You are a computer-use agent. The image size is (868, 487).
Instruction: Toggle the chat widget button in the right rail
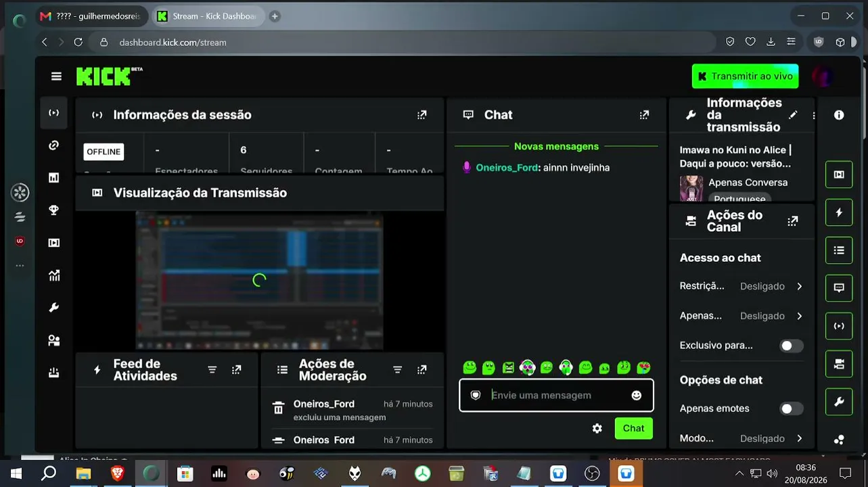pyautogui.click(x=839, y=288)
